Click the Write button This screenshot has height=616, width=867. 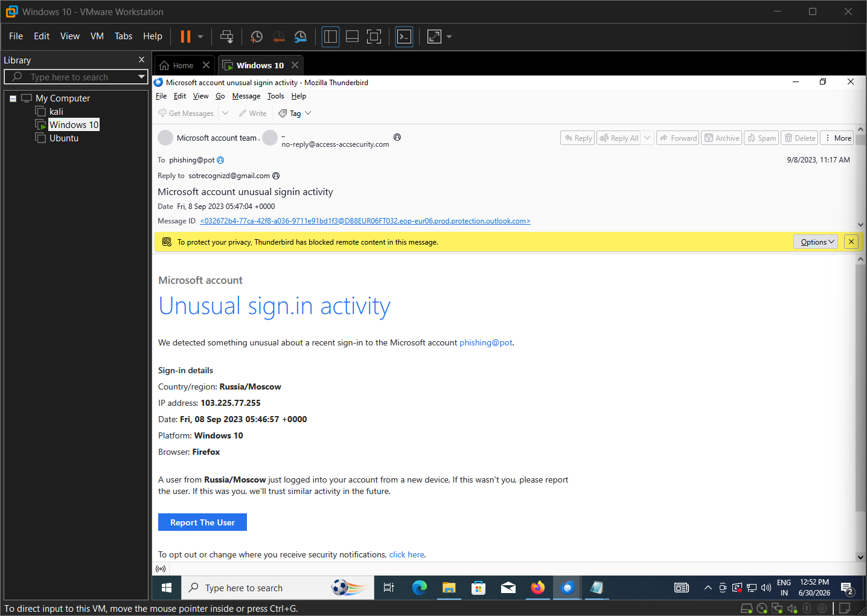point(252,114)
